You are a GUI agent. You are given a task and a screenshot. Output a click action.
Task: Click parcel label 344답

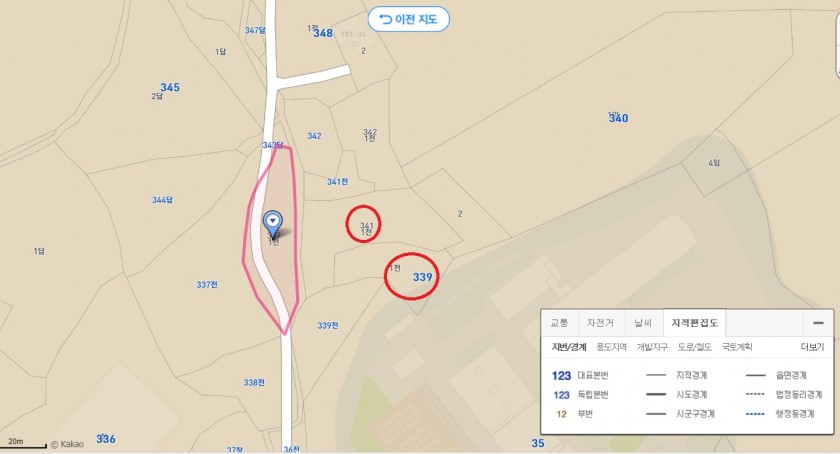coord(162,200)
